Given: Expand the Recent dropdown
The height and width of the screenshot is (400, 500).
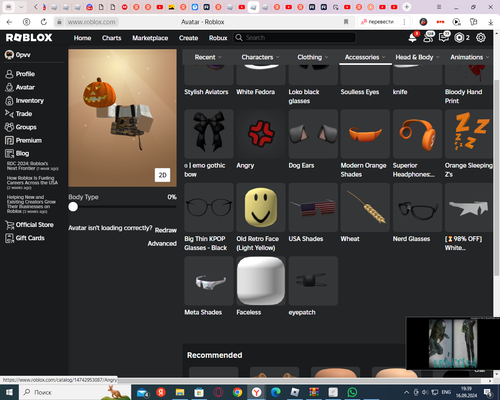Looking at the screenshot, I should [208, 57].
